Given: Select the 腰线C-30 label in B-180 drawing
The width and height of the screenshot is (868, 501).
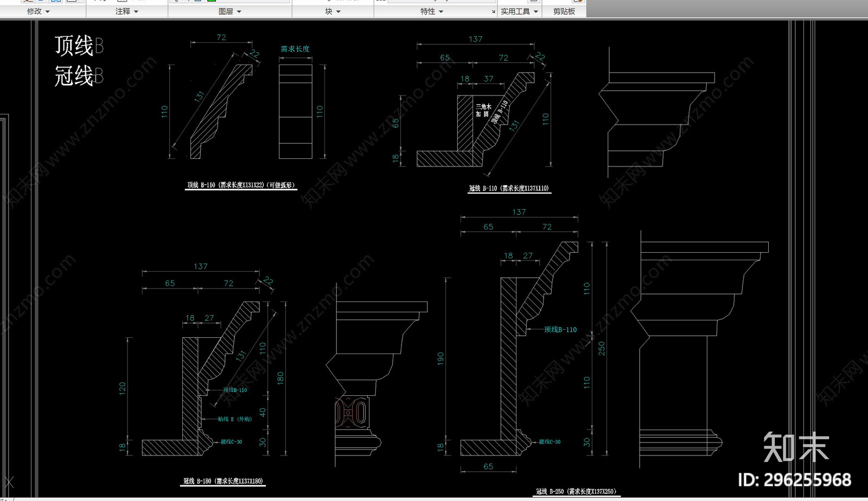Looking at the screenshot, I should coord(231,442).
